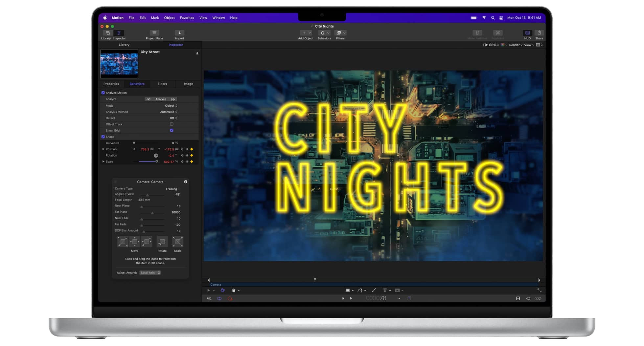Toggle the Position keyframe diamond

[192, 149]
